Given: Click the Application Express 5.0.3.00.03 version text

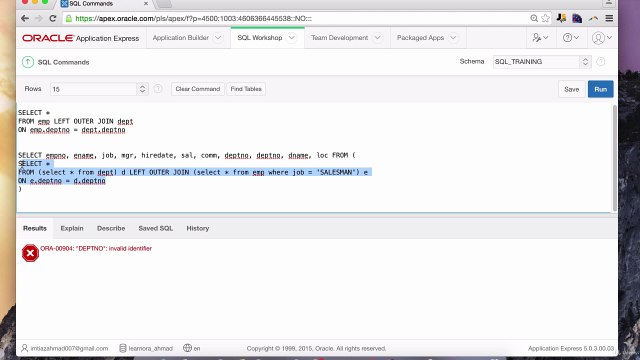Looking at the screenshot, I should click(571, 348).
